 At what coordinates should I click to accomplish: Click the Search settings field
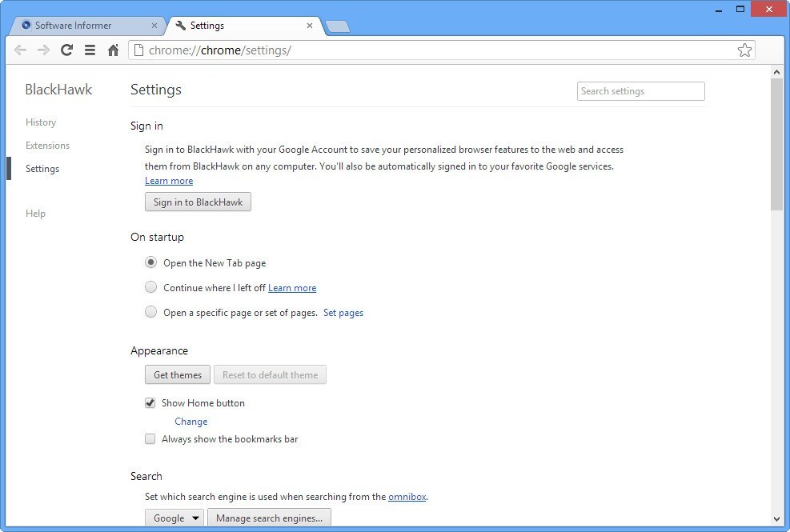[x=640, y=91]
